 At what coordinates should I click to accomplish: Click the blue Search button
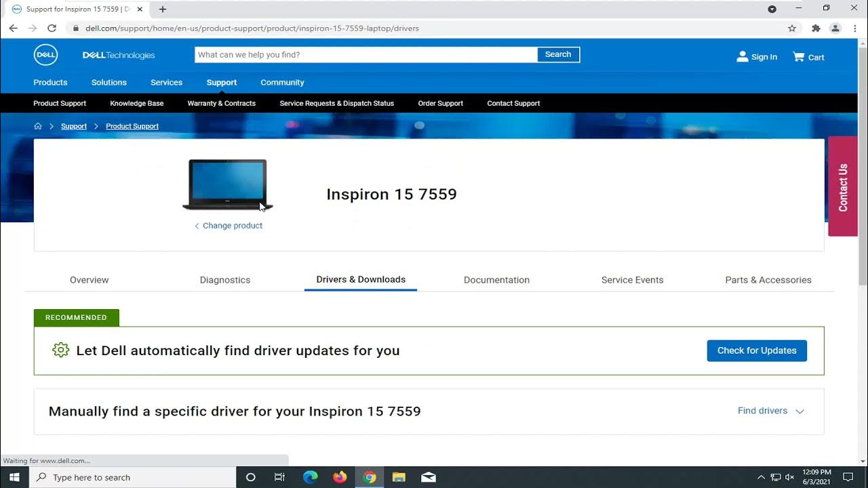point(558,55)
